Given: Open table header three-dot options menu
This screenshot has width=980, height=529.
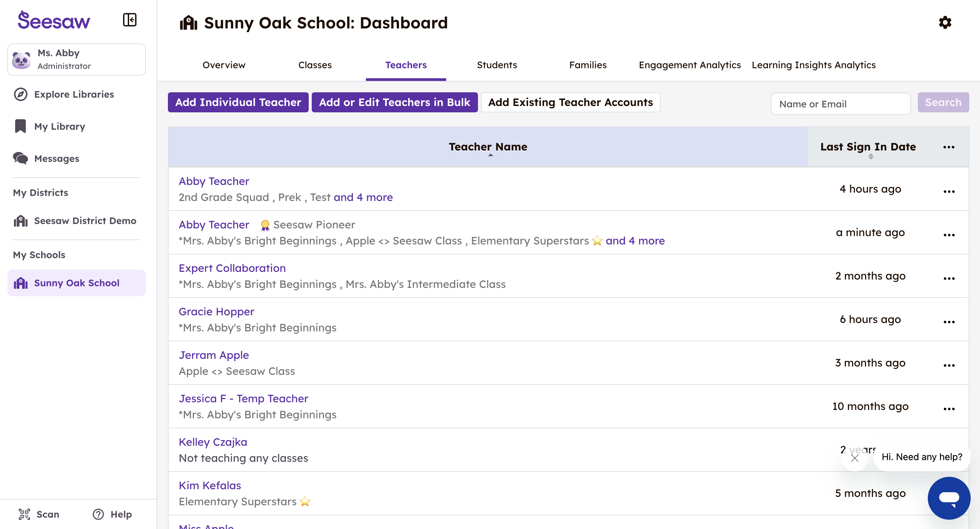Looking at the screenshot, I should pyautogui.click(x=949, y=147).
